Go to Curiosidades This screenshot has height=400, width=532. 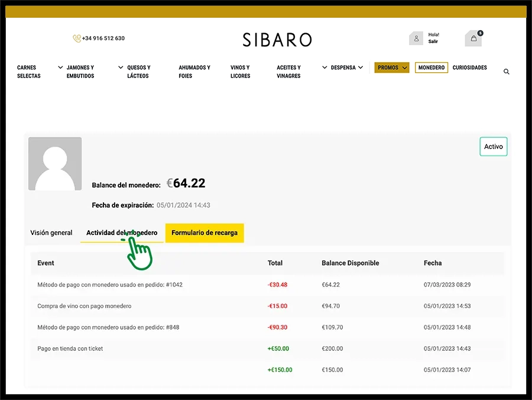tap(469, 67)
